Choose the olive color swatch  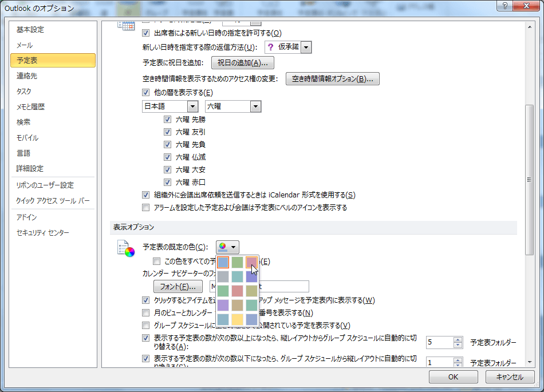[251, 291]
